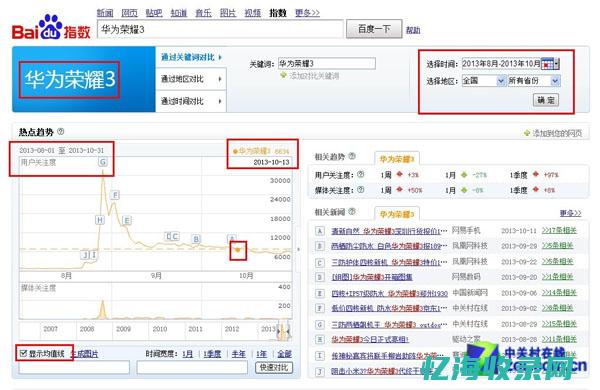Set time width to 1月

(188, 354)
